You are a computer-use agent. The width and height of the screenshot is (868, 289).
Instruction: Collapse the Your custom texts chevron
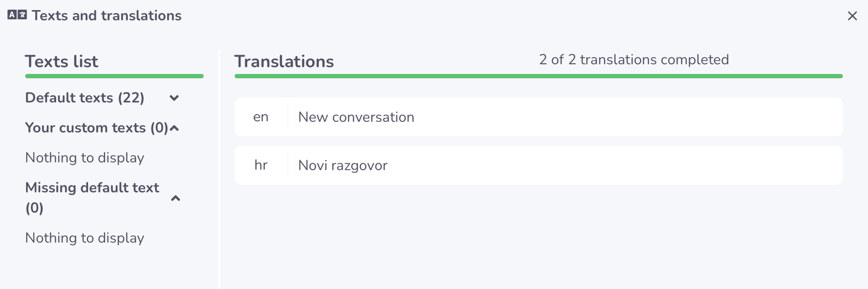pos(175,128)
